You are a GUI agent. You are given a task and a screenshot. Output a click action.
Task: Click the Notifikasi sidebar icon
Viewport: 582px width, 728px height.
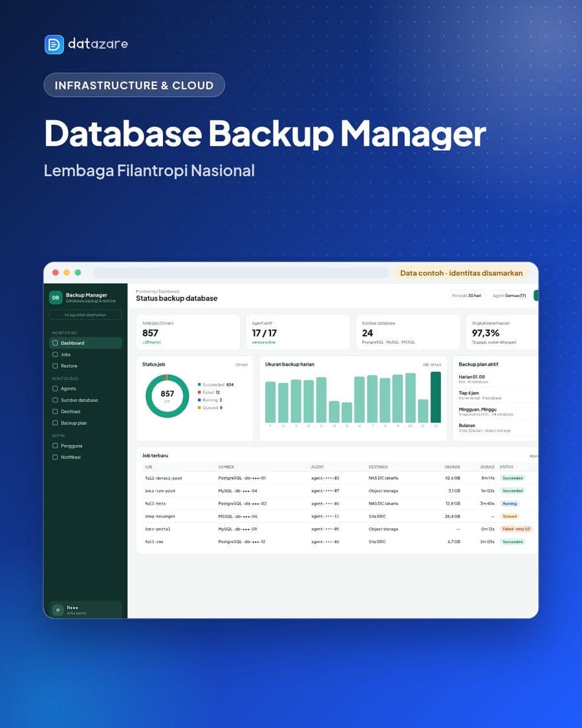point(55,457)
